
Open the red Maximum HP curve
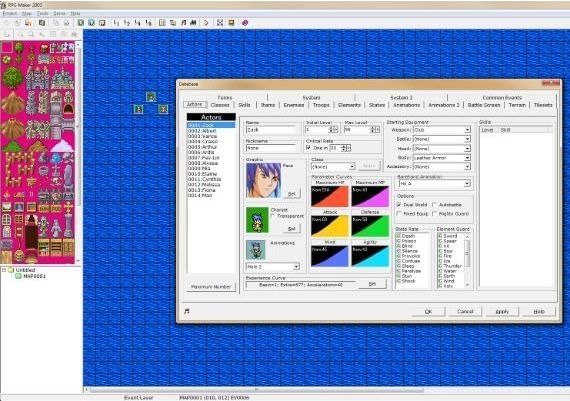[329, 196]
